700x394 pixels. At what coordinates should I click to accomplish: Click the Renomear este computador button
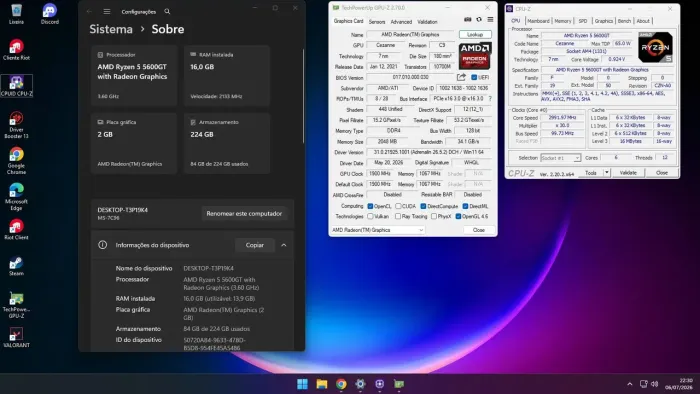(244, 214)
